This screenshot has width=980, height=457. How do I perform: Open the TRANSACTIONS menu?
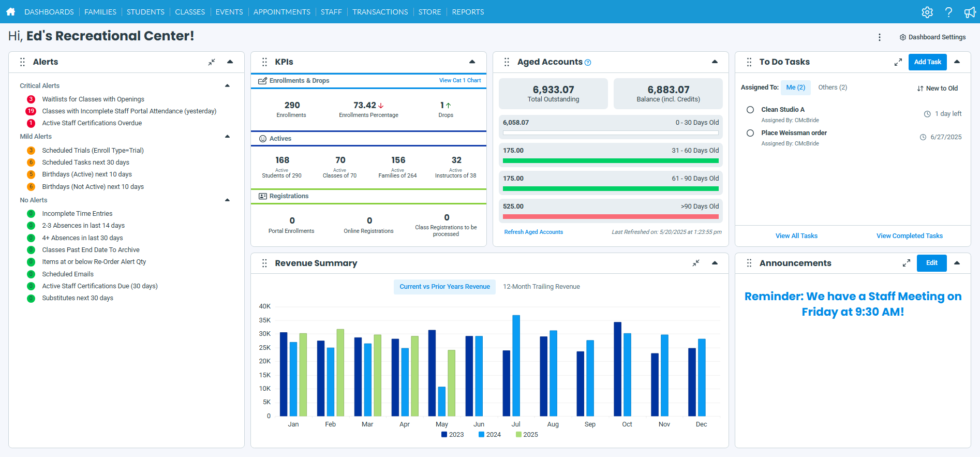pos(380,12)
